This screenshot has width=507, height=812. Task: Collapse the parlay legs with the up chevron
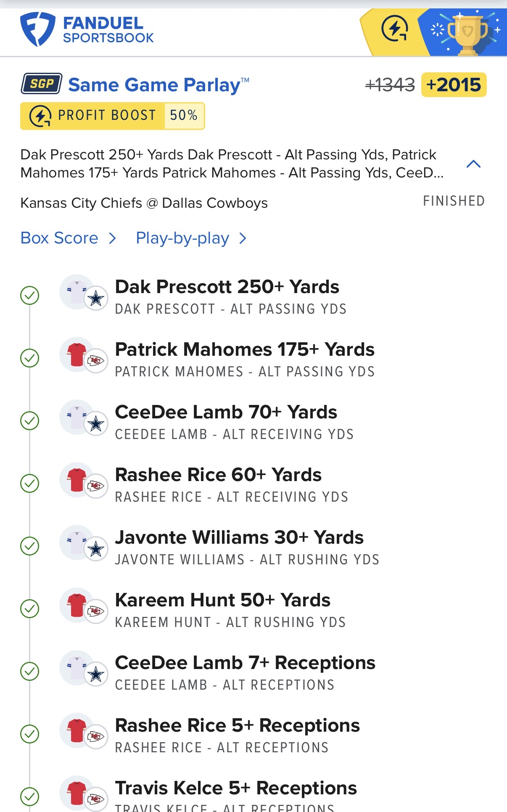(x=473, y=164)
